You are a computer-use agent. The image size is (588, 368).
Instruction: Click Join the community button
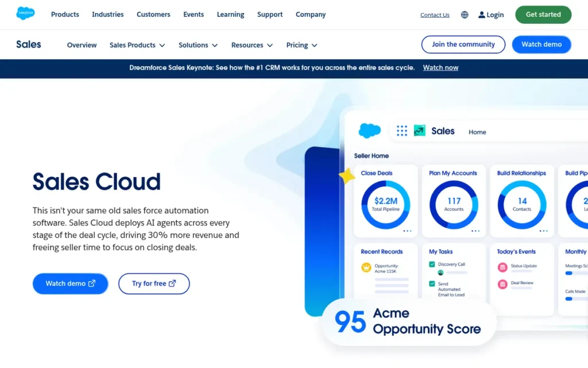coord(463,44)
